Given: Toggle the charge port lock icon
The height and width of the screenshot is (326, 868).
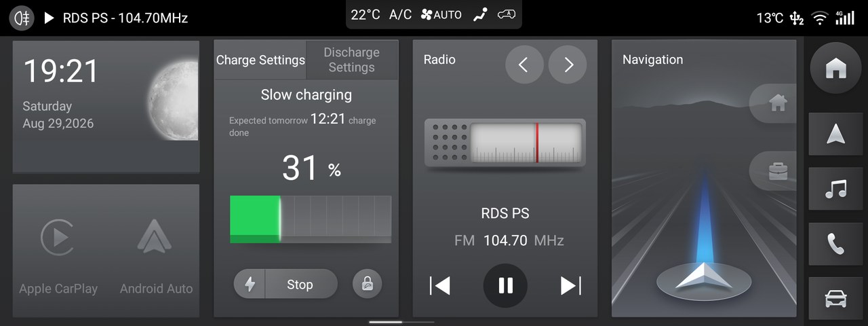Looking at the screenshot, I should [367, 284].
